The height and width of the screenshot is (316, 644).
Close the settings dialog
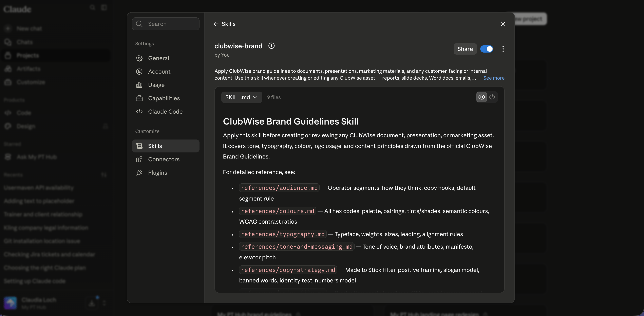pos(503,24)
